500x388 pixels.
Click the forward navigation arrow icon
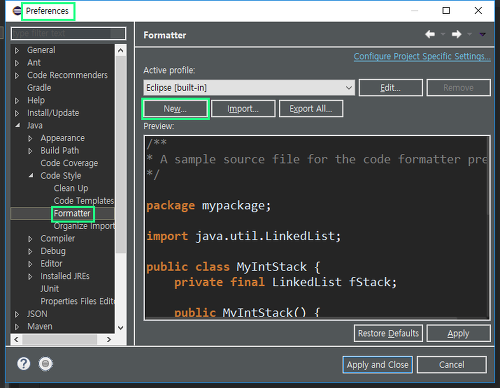[x=456, y=34]
